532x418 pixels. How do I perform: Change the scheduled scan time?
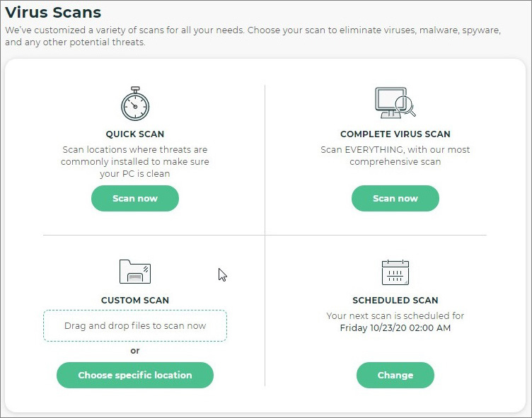tap(395, 376)
